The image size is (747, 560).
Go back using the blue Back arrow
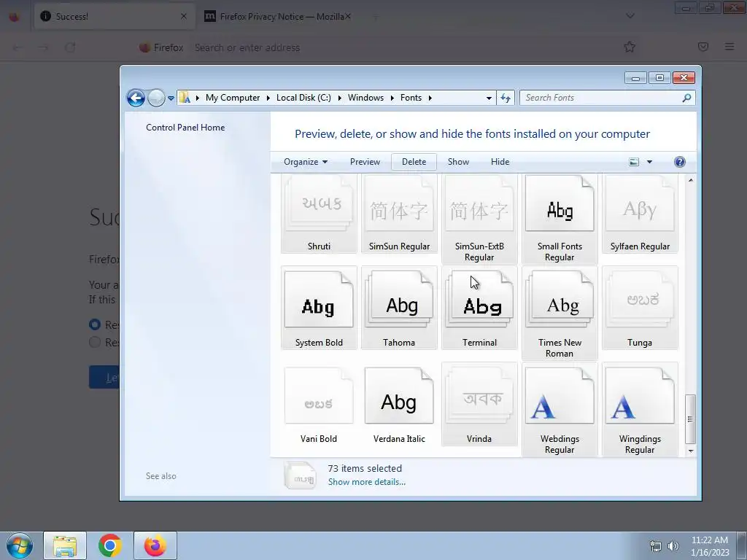[136, 98]
